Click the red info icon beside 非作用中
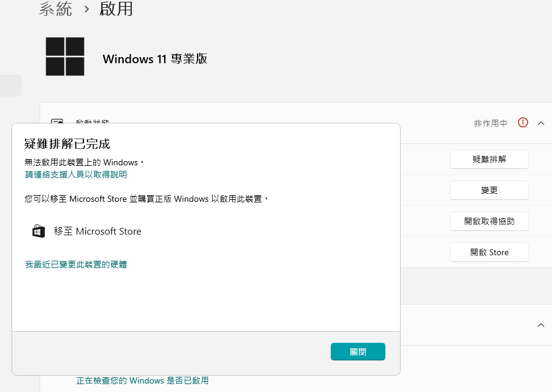The width and height of the screenshot is (552, 392). pos(523,123)
